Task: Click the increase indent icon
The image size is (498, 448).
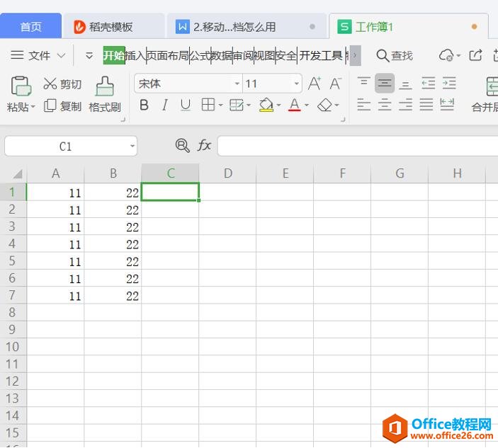Action: pyautogui.click(x=449, y=84)
